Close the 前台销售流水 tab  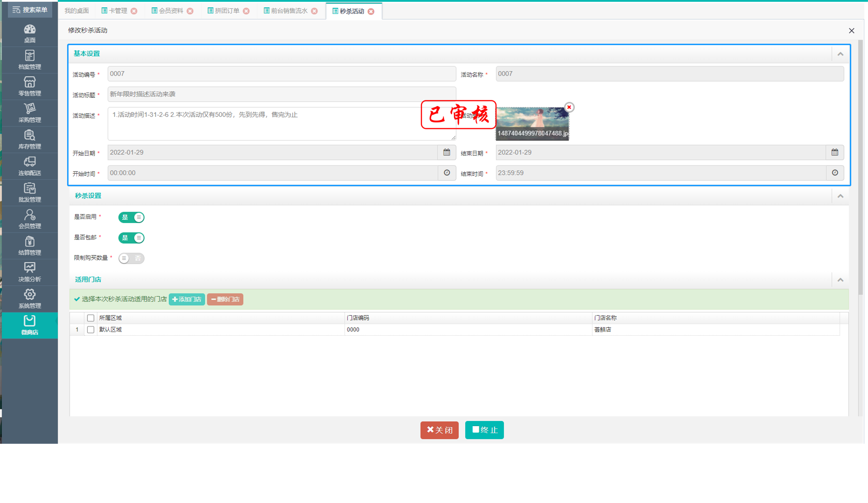tap(315, 11)
